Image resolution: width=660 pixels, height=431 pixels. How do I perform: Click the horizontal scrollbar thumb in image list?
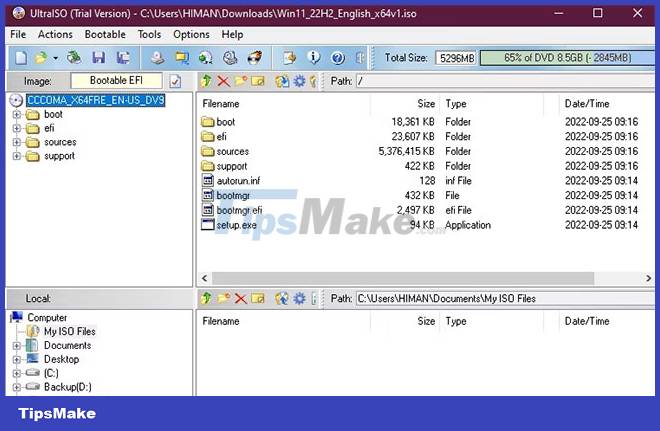403,278
